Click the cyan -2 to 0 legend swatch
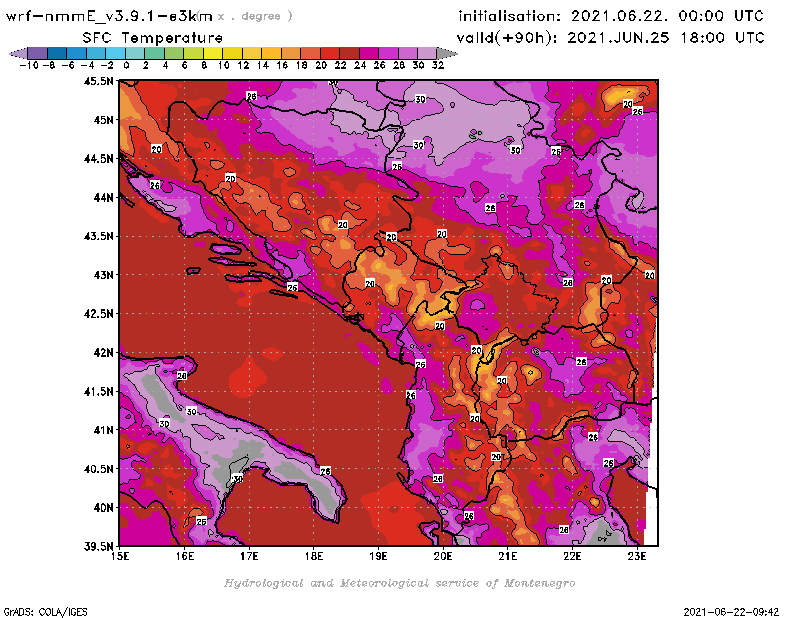The width and height of the screenshot is (800, 618). [x=116, y=53]
